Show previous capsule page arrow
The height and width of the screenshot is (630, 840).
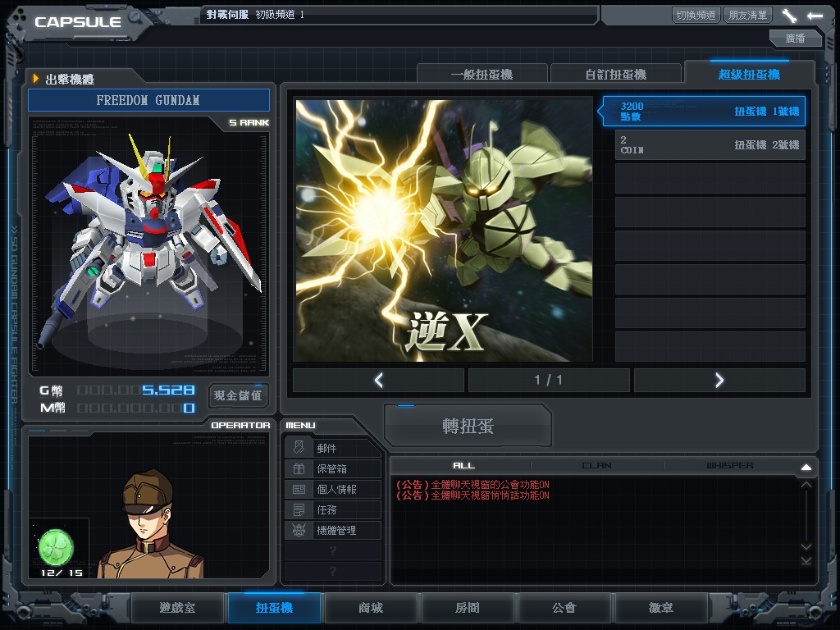[379, 380]
